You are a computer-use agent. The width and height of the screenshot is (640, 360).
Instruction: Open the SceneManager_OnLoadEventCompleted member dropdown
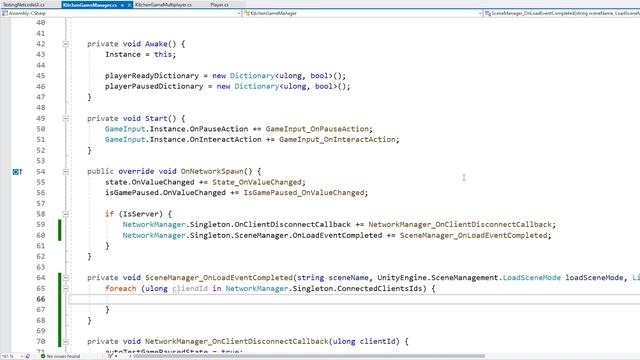pos(562,13)
